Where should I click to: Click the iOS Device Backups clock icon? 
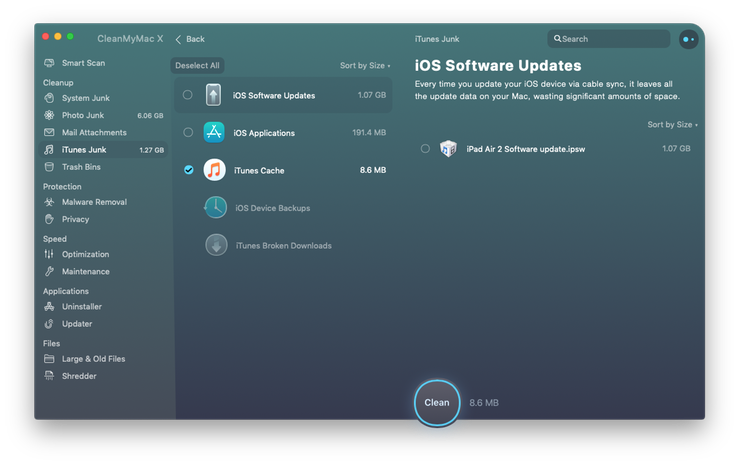(215, 207)
